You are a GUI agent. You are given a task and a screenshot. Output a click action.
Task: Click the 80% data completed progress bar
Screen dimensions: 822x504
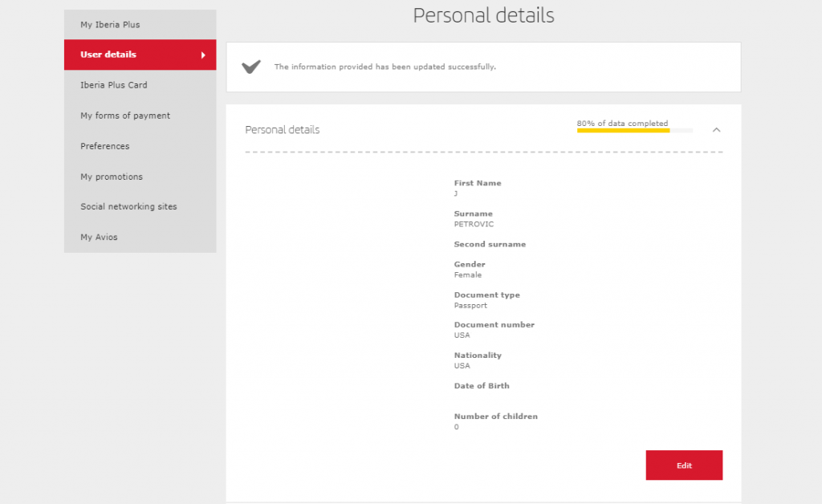pyautogui.click(x=634, y=131)
